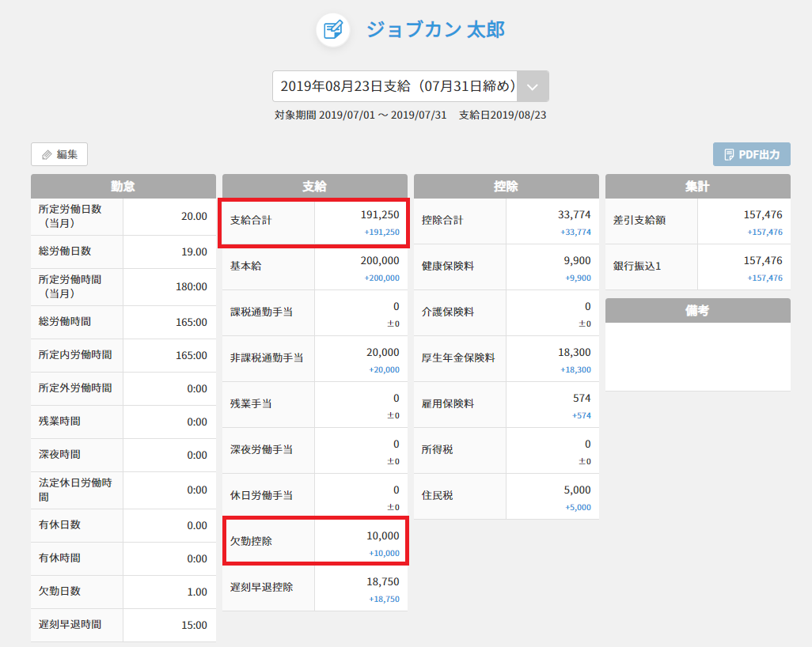Export the payslip with the PDF出力 button
This screenshot has width=812, height=647.
[x=751, y=155]
